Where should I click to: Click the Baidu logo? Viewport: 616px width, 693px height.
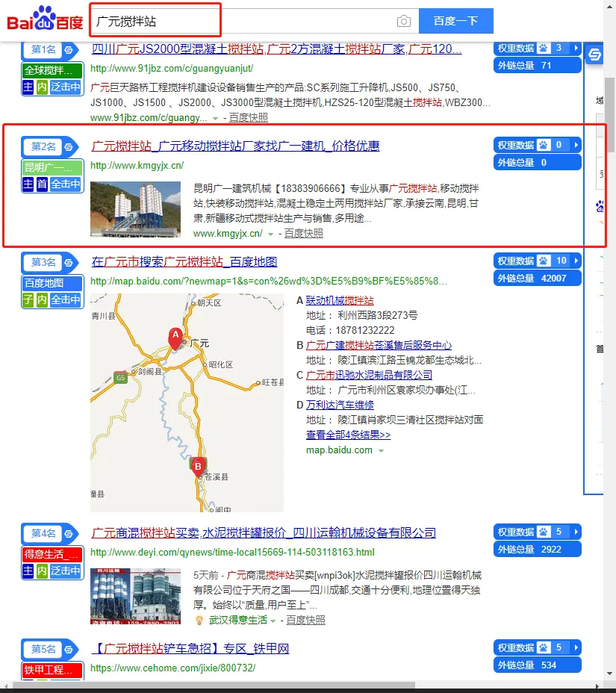coord(43,19)
